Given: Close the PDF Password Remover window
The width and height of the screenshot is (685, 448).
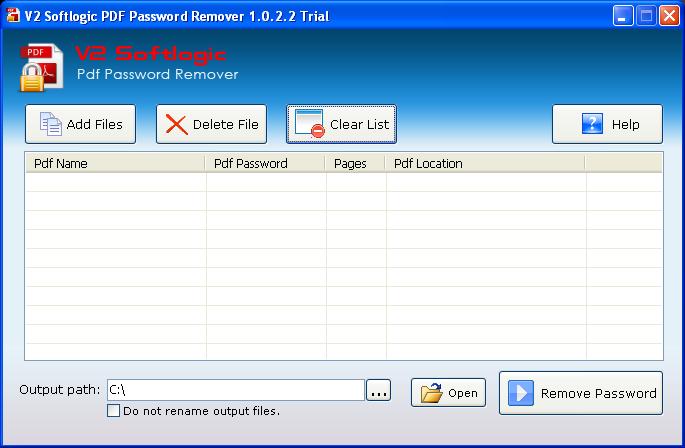Looking at the screenshot, I should click(x=669, y=16).
